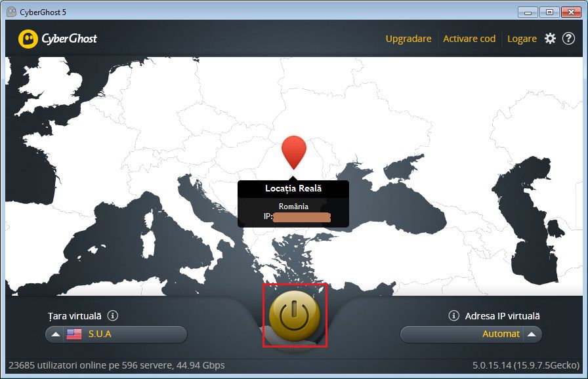Image resolution: width=588 pixels, height=379 pixels.
Task: Click the yellow power connect button
Action: point(295,315)
